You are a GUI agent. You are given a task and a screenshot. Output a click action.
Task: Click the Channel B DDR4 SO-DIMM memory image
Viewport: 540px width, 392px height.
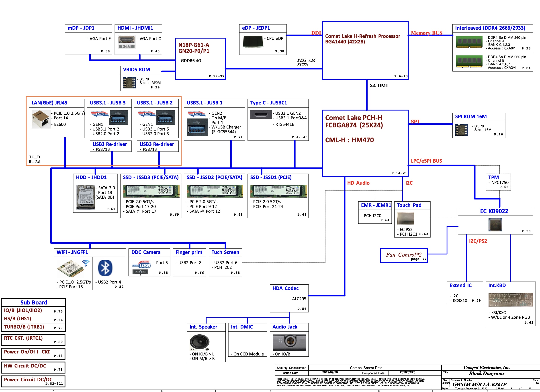pos(469,61)
